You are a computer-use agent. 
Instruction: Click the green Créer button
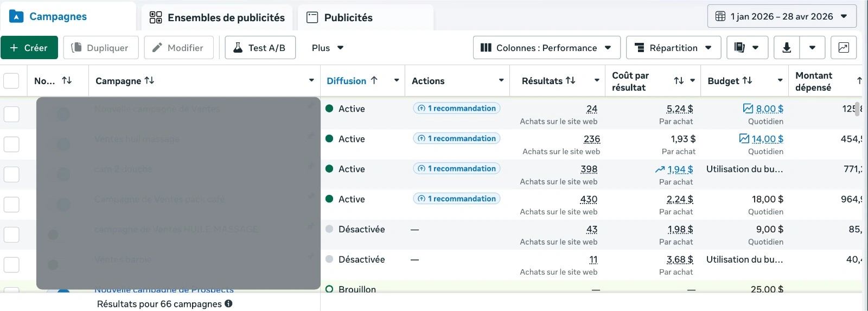29,48
